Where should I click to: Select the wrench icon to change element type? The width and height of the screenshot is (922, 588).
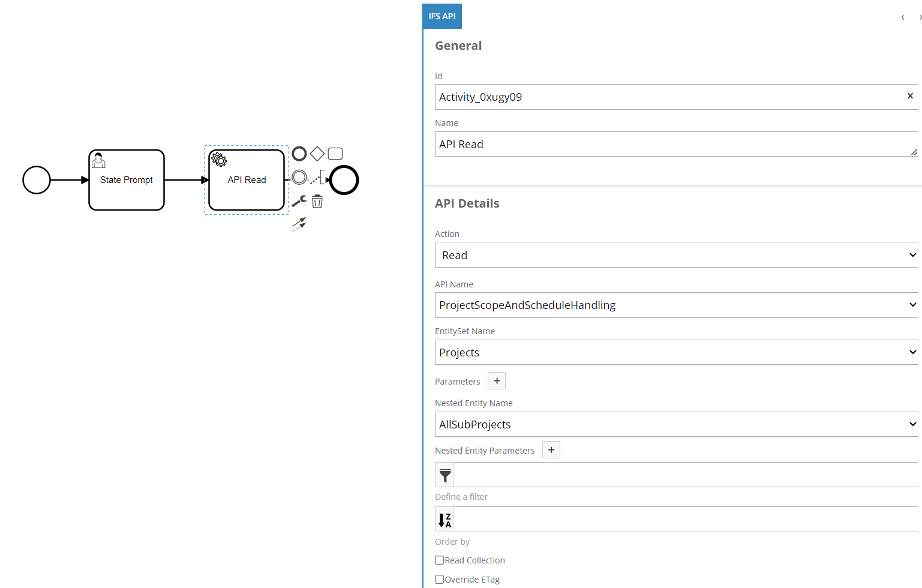[x=298, y=201]
